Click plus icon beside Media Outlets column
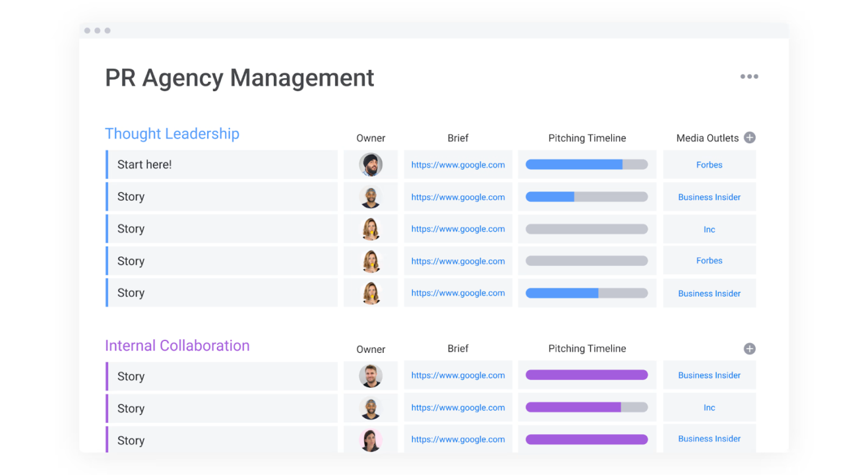This screenshot has width=868, height=475. click(x=750, y=138)
